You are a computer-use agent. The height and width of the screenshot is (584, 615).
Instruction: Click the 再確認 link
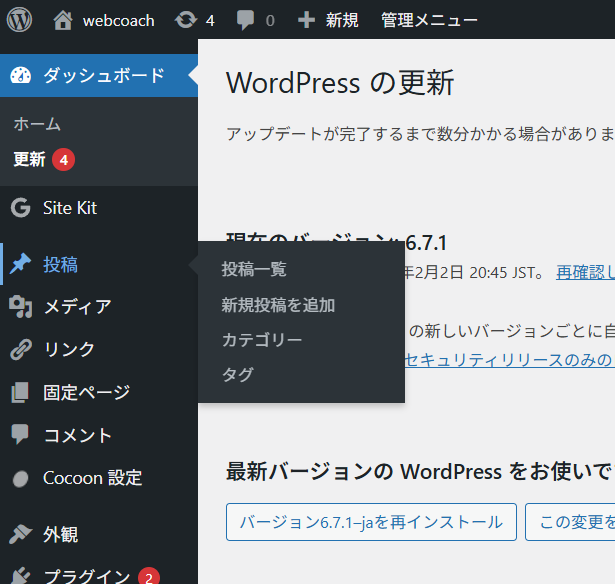585,272
